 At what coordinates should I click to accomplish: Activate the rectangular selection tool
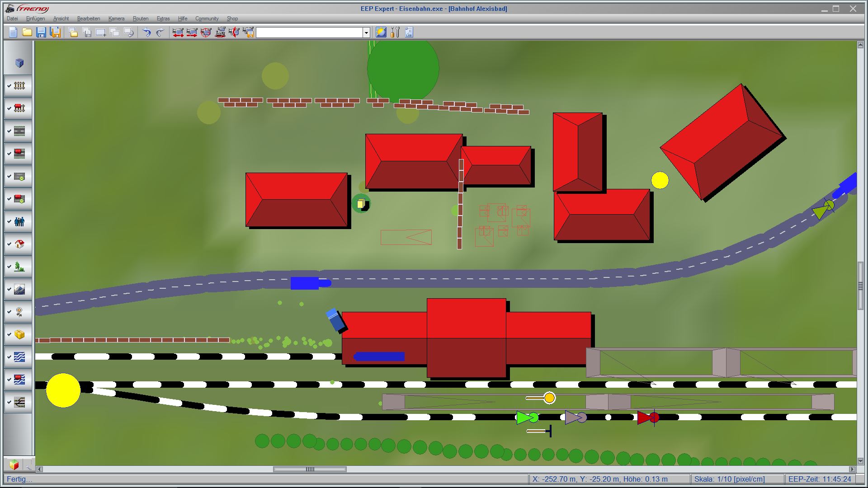click(x=100, y=33)
